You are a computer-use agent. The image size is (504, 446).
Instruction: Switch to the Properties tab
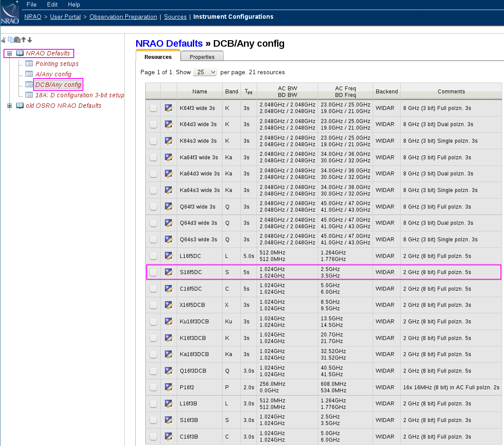coord(202,57)
